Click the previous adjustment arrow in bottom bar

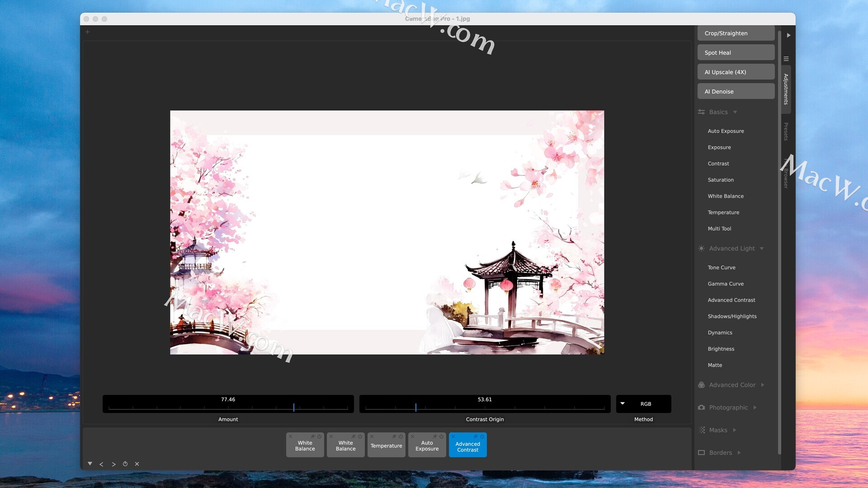[x=101, y=464]
